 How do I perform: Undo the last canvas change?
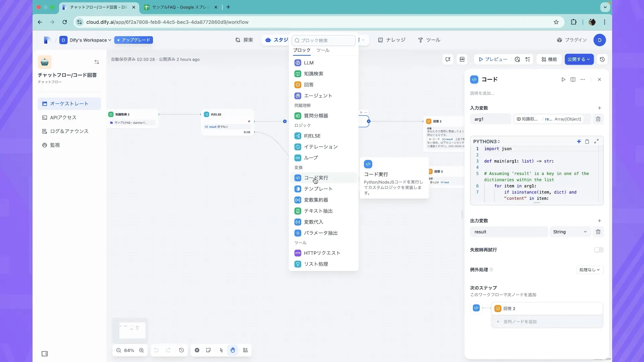[x=156, y=350]
